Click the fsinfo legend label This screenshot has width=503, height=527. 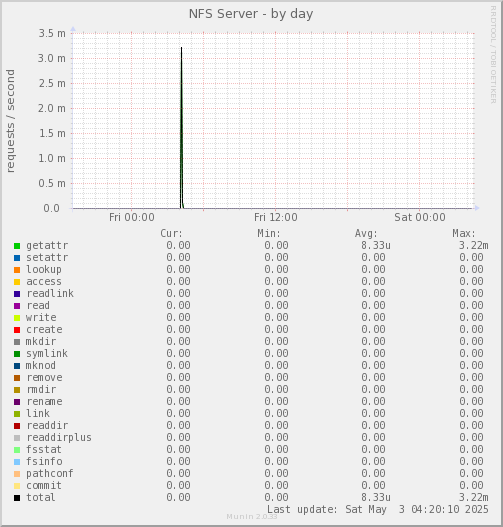pyautogui.click(x=44, y=461)
